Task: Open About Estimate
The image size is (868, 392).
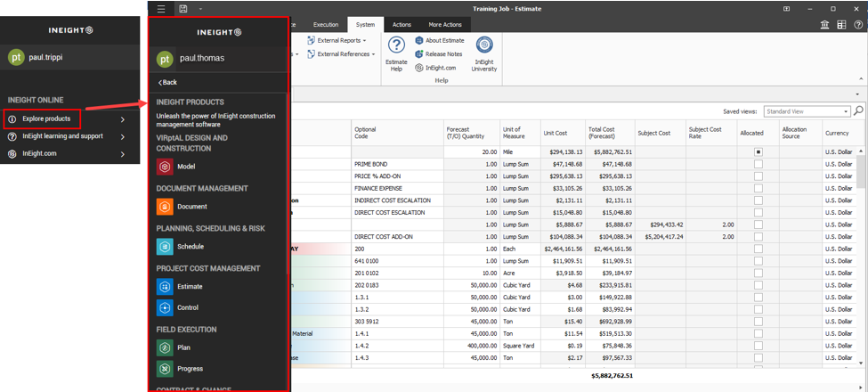Action: (x=440, y=40)
